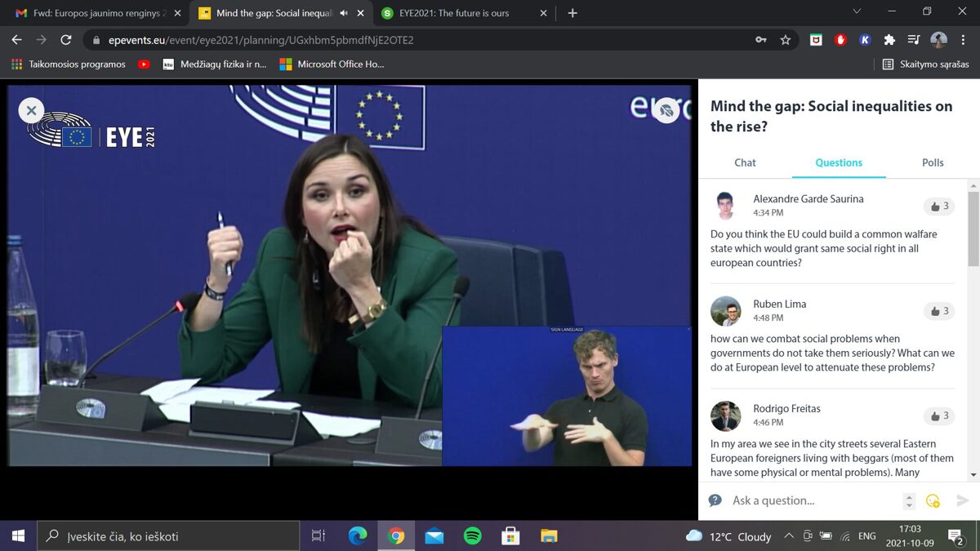The height and width of the screenshot is (551, 980).
Task: Send the question with the arrow icon
Action: (x=963, y=500)
